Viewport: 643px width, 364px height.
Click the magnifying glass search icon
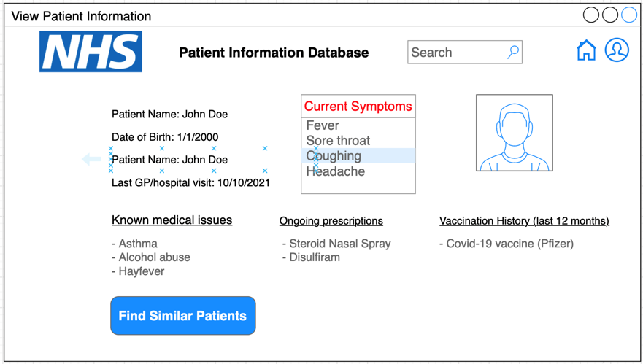click(x=513, y=52)
